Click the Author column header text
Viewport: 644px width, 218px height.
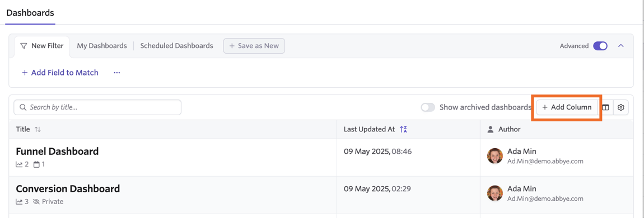[509, 130]
